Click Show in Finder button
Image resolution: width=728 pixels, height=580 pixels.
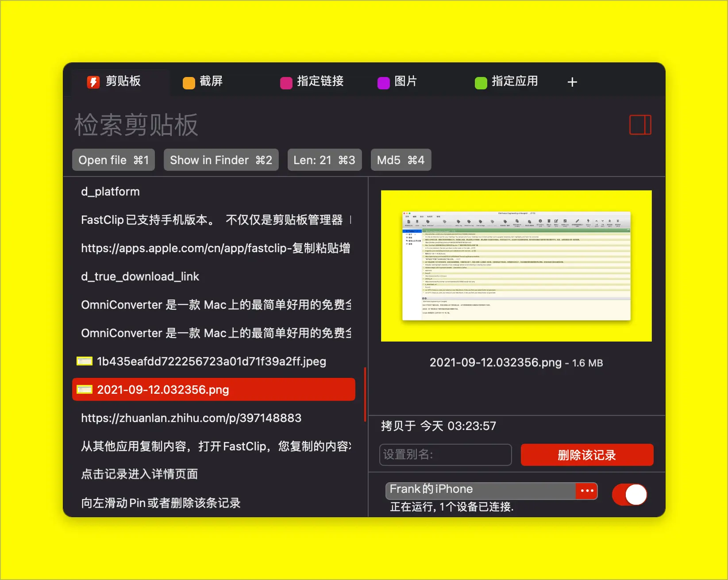(x=221, y=160)
